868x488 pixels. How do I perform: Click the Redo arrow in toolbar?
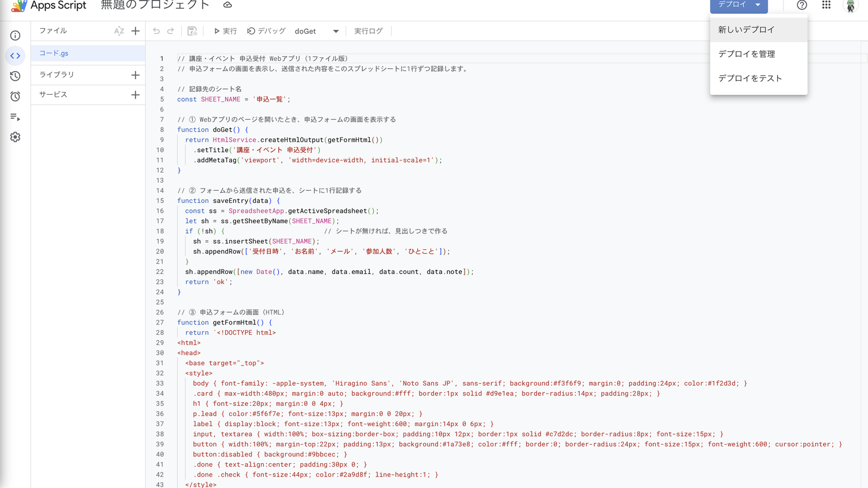[171, 31]
